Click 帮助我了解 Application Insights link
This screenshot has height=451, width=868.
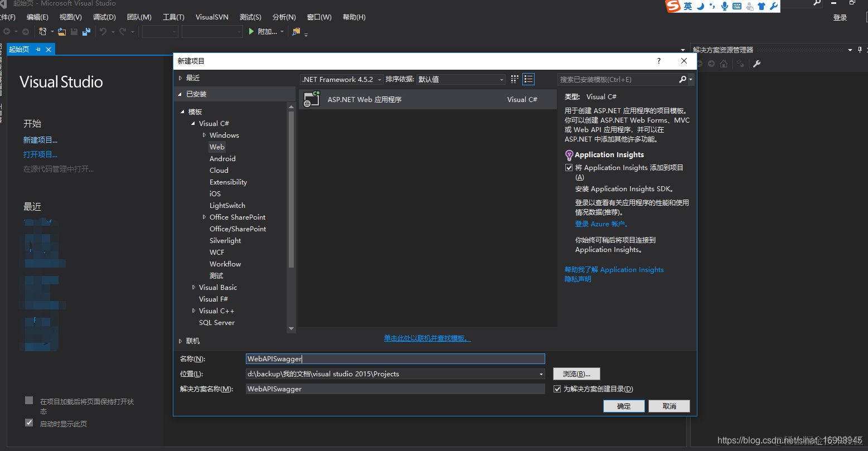[x=614, y=270]
